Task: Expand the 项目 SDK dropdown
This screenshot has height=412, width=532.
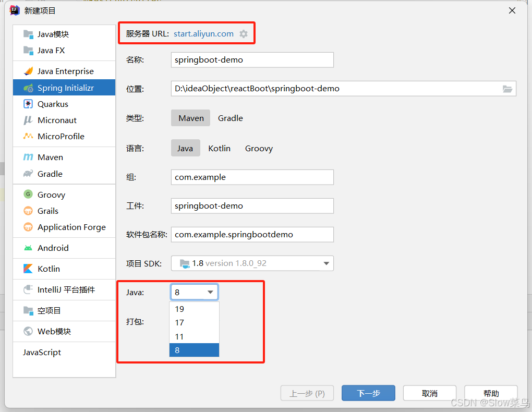Action: point(326,263)
